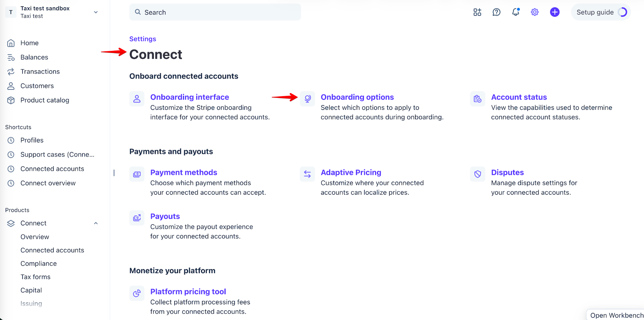Collapse the Connect products section
Image resolution: width=644 pixels, height=320 pixels.
coord(96,223)
